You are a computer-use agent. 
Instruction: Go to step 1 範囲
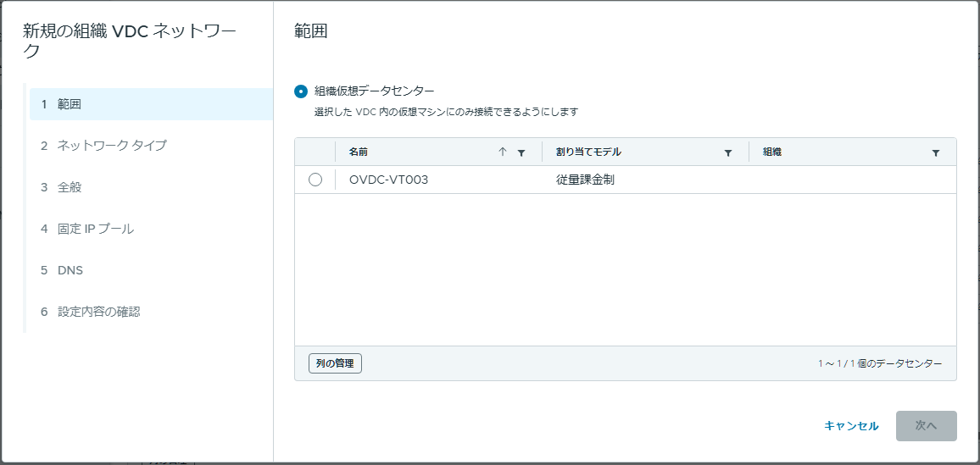pos(151,104)
